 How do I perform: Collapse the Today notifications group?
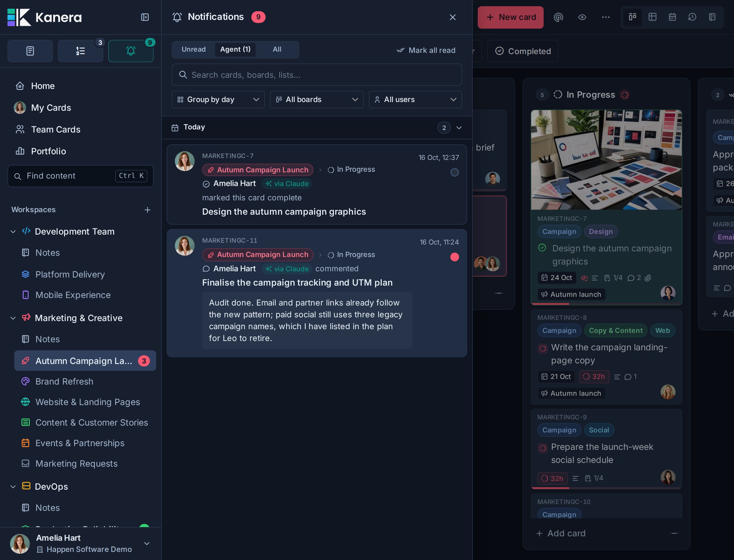[x=459, y=128]
